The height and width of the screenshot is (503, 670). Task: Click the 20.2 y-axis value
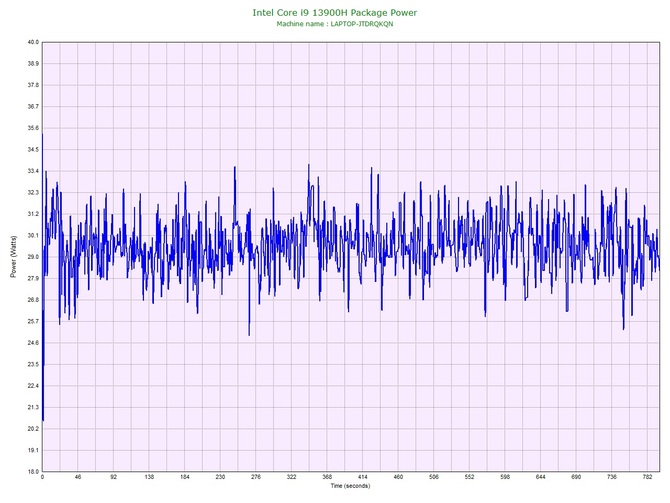pos(33,429)
